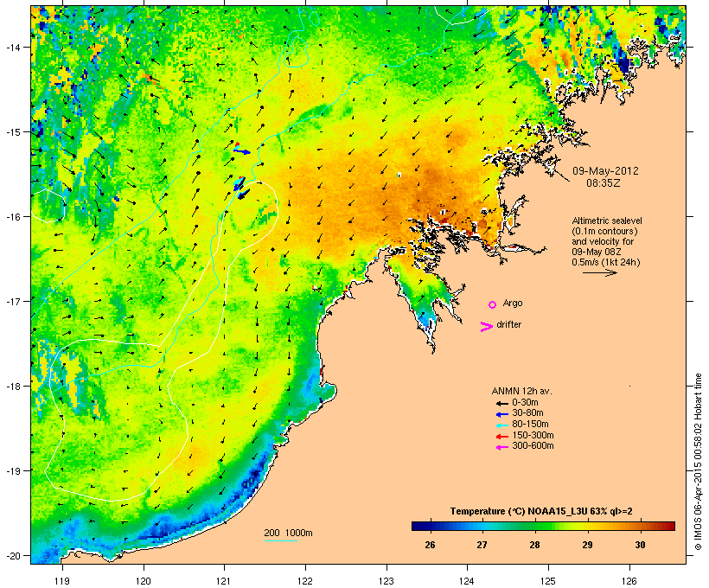The width and height of the screenshot is (709, 588).
Task: Click longitude label 119
Action: click(62, 581)
